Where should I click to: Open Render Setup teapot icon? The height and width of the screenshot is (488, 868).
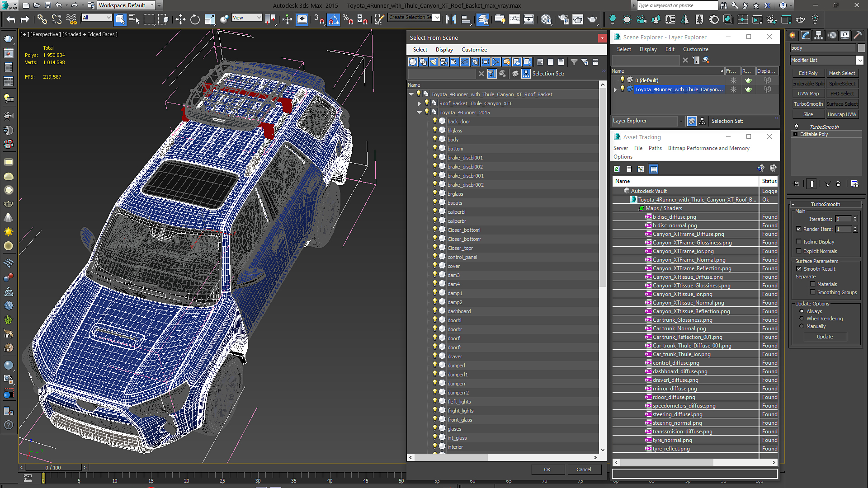click(x=563, y=19)
